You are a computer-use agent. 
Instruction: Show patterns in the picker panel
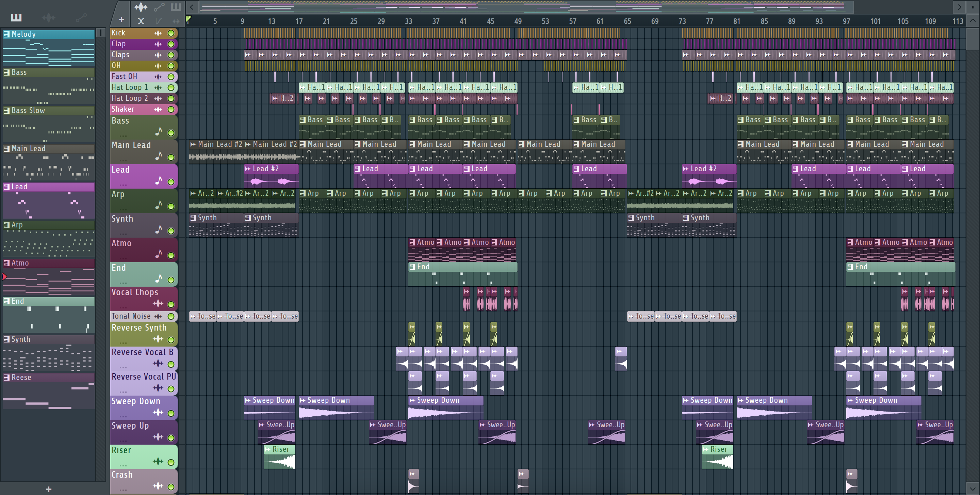click(16, 17)
